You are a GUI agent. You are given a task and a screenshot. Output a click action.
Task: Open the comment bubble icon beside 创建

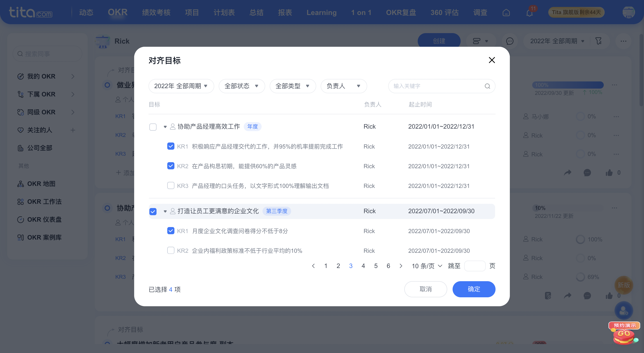click(x=510, y=41)
